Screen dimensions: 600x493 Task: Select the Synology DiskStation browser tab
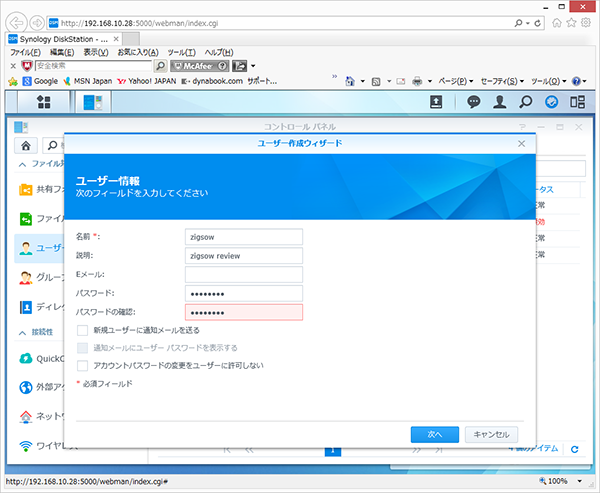(x=64, y=39)
